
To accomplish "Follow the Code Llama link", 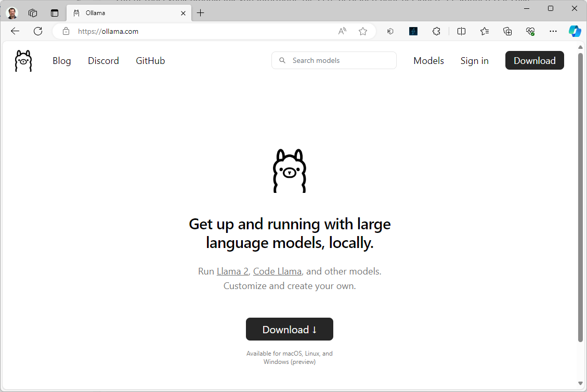I will (x=277, y=271).
